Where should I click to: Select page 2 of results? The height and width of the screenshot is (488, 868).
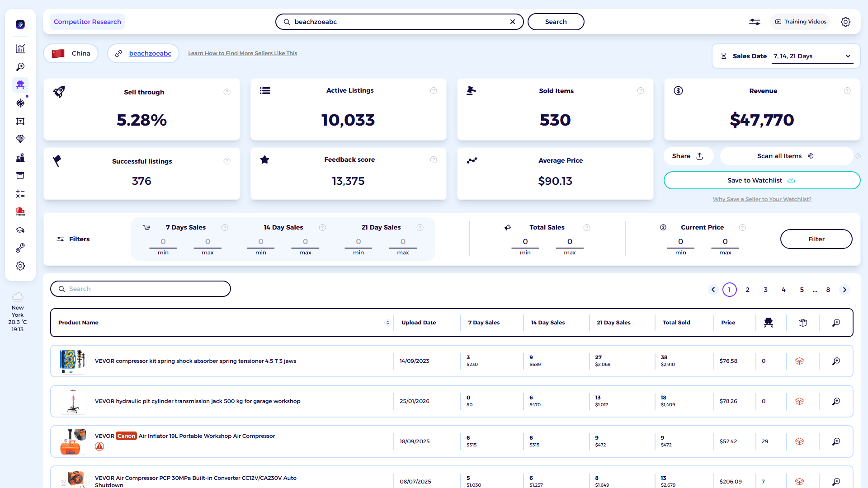(748, 290)
